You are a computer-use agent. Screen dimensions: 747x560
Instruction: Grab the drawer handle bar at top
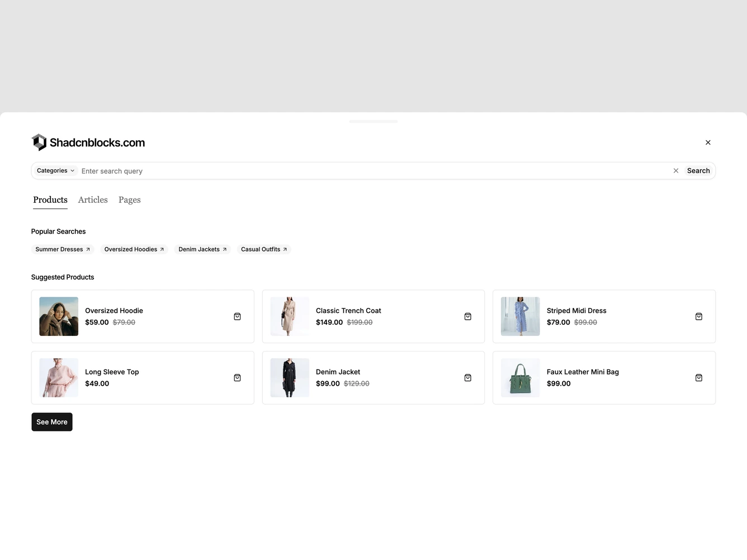point(373,121)
